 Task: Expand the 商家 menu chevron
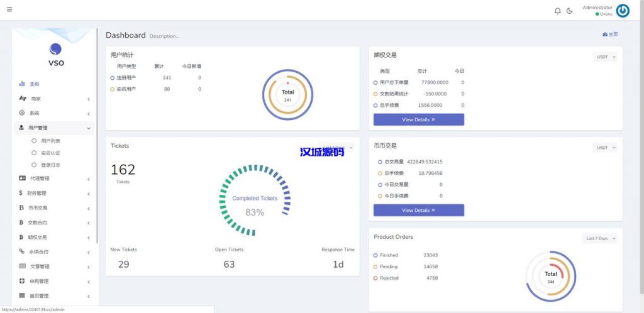coord(89,99)
